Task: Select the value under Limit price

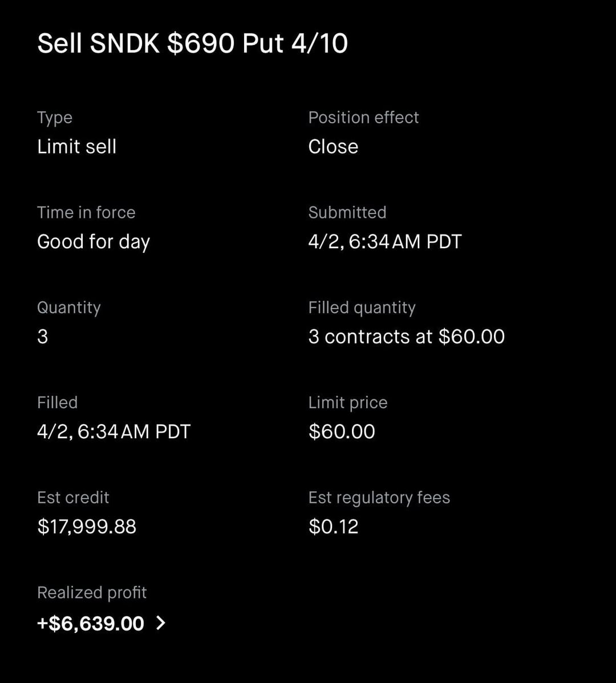Action: pyautogui.click(x=342, y=431)
